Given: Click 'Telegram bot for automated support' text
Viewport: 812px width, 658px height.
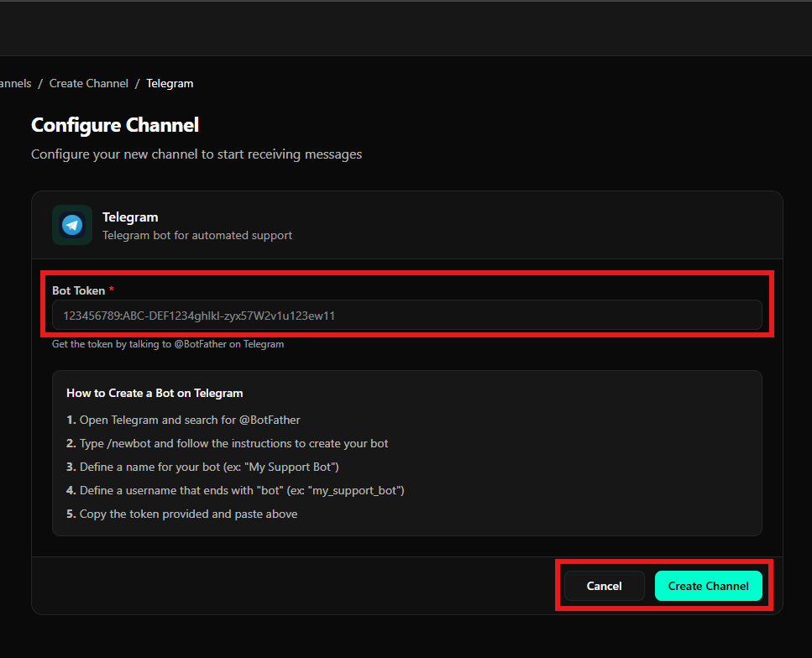Looking at the screenshot, I should click(197, 236).
